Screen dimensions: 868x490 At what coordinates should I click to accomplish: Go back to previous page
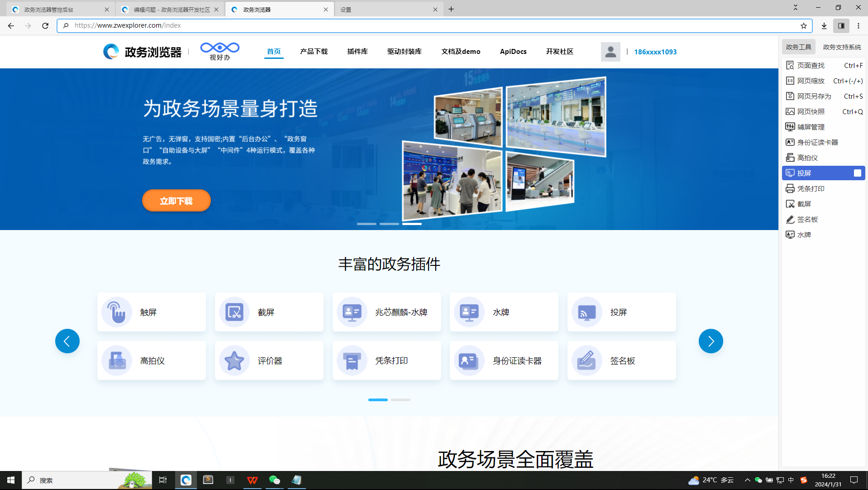11,26
